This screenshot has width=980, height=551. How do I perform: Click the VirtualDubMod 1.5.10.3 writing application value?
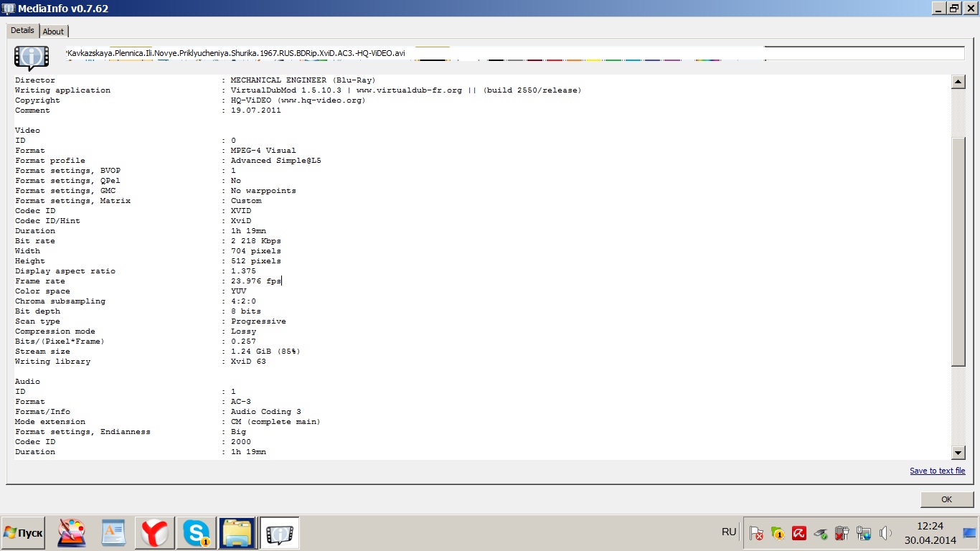406,90
